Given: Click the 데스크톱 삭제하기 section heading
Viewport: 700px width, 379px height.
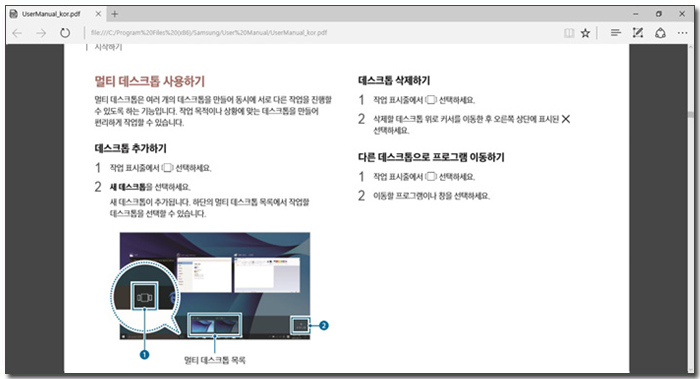Looking at the screenshot, I should point(394,80).
